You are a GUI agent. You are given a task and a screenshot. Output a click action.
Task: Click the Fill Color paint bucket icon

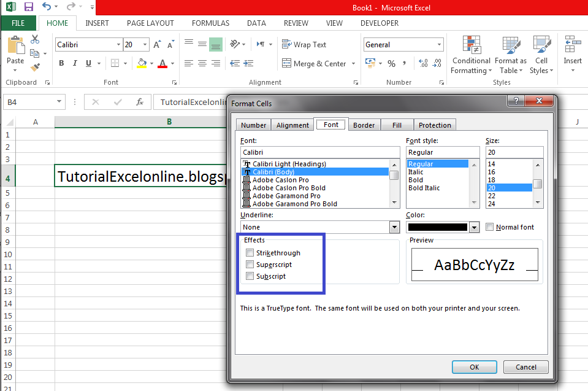click(142, 63)
